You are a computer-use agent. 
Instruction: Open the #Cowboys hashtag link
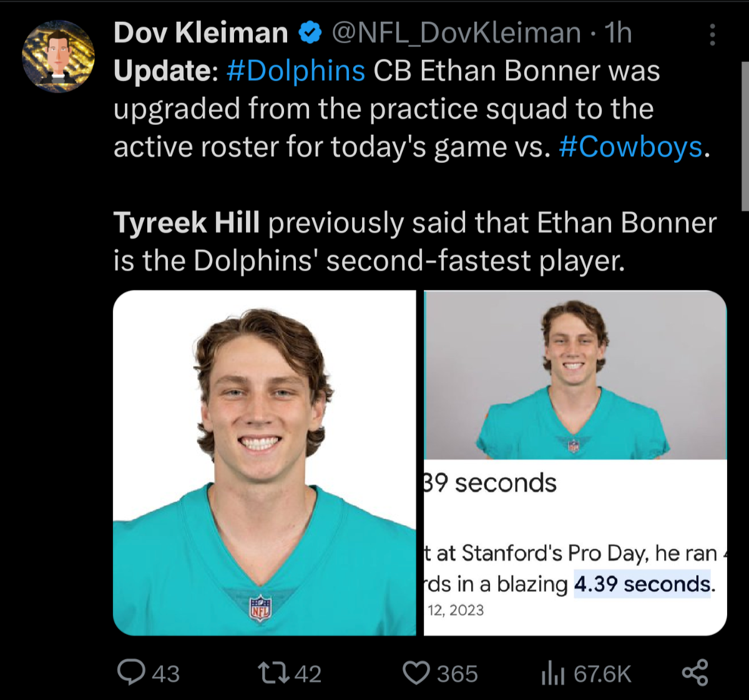pos(631,147)
